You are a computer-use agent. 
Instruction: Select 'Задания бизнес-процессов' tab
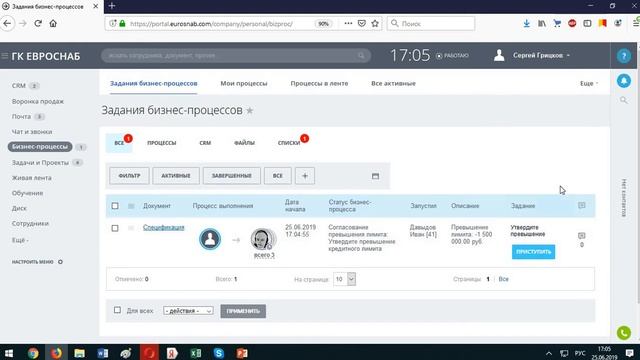pos(153,83)
